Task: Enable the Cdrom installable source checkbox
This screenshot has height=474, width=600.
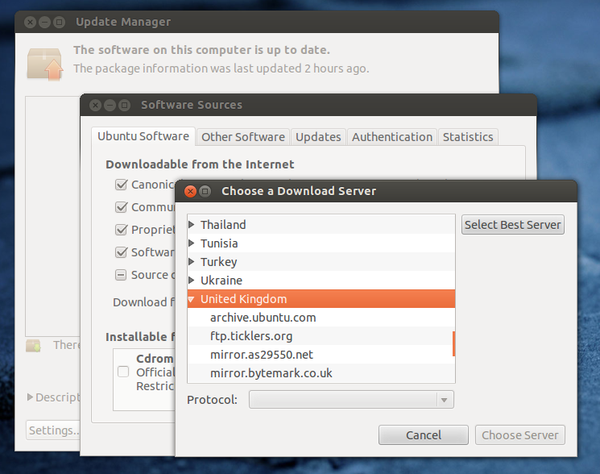Action: coord(123,371)
